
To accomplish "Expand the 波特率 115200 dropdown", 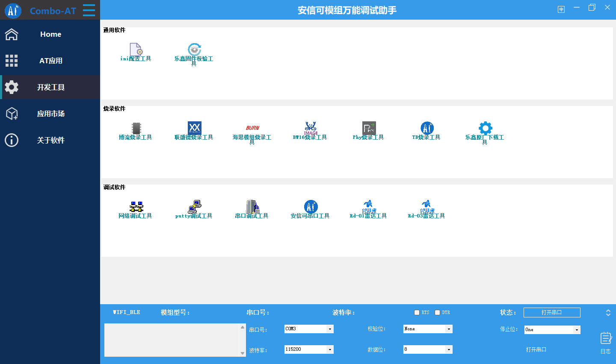I will point(330,349).
